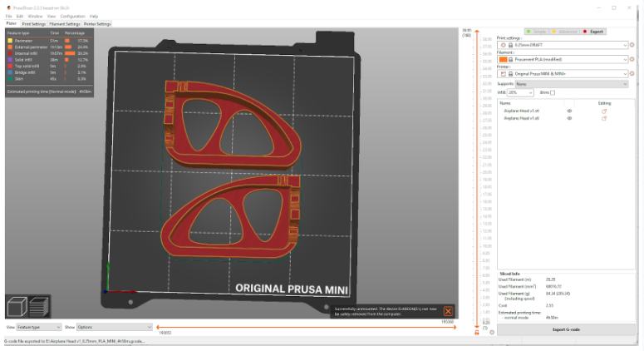Open Infill percentage dropdown

click(x=520, y=93)
